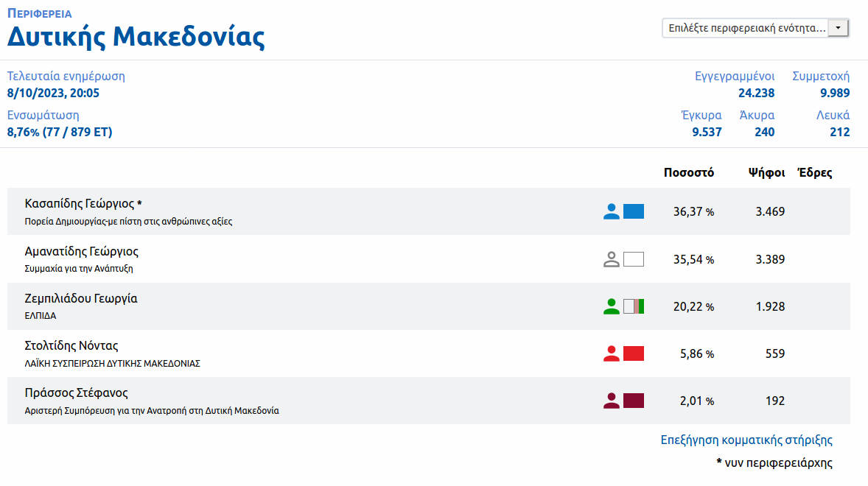Click the dark maroon swatch for Πράσσος
The width and height of the screenshot is (868, 486).
pos(634,401)
